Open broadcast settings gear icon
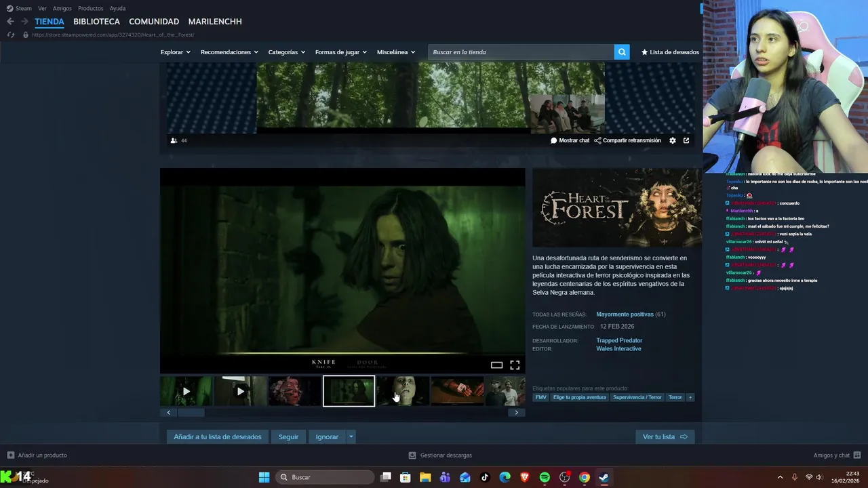 tap(673, 140)
